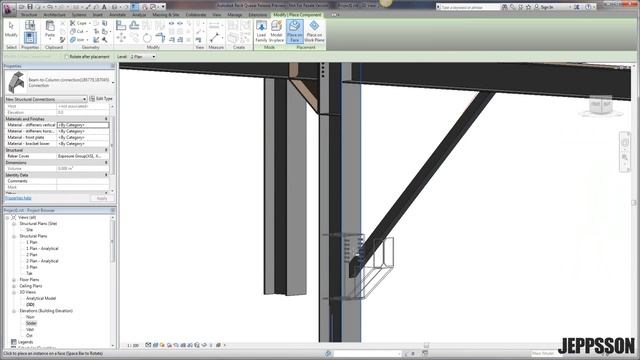Switch to the Manage ribbon tab
Viewport: 640px width, 360px height.
click(x=235, y=15)
